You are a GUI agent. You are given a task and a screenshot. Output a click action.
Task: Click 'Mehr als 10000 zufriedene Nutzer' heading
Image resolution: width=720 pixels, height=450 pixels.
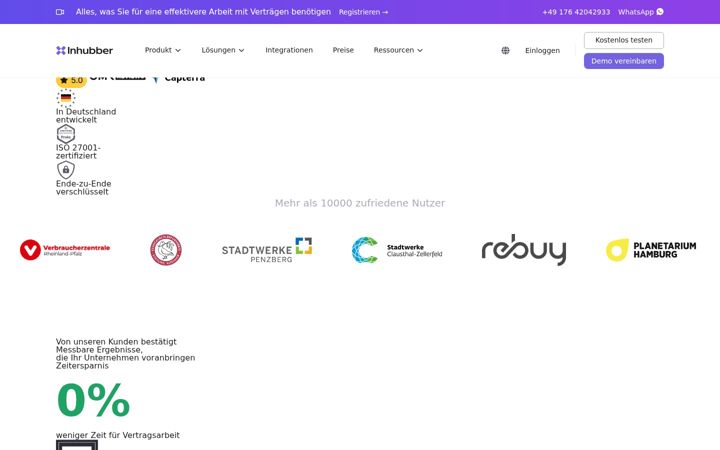click(360, 203)
